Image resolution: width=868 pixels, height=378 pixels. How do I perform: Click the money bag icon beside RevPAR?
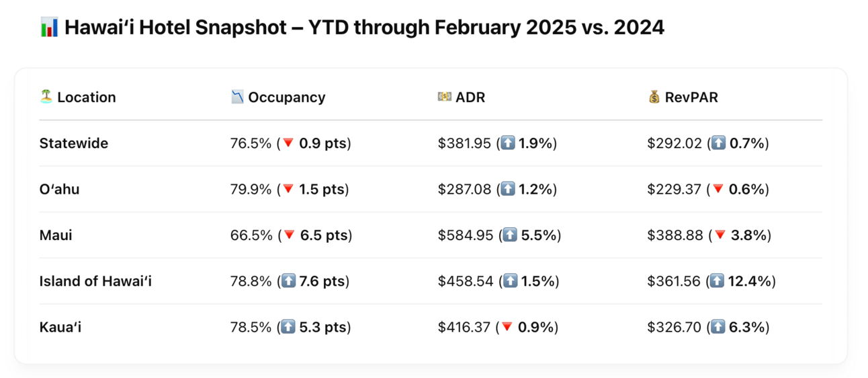coord(654,97)
